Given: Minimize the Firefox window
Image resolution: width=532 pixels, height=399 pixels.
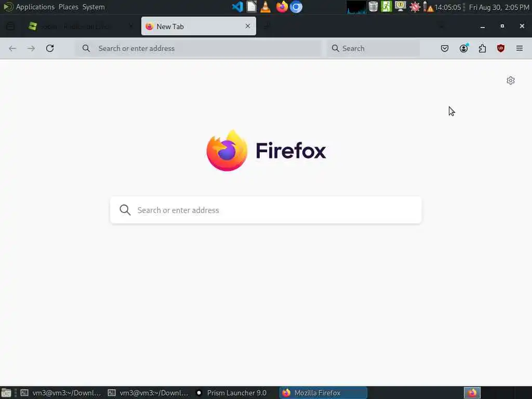Looking at the screenshot, I should [483, 26].
